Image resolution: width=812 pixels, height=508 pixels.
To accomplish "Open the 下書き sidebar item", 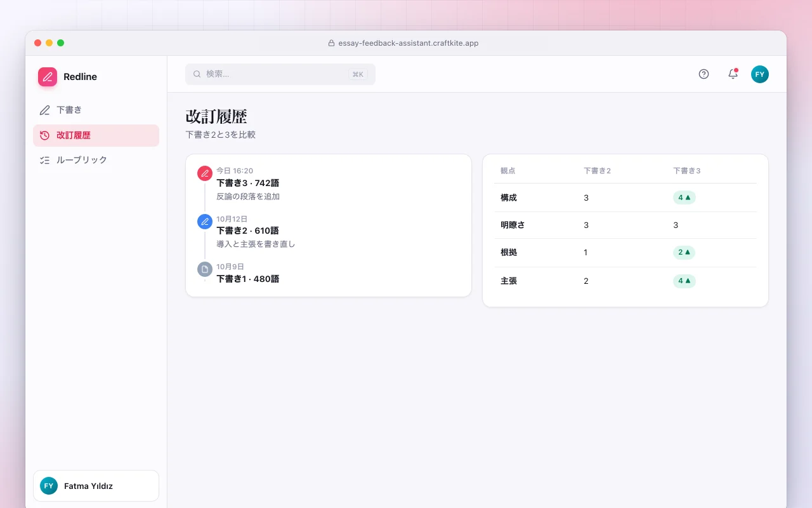I will pos(96,110).
